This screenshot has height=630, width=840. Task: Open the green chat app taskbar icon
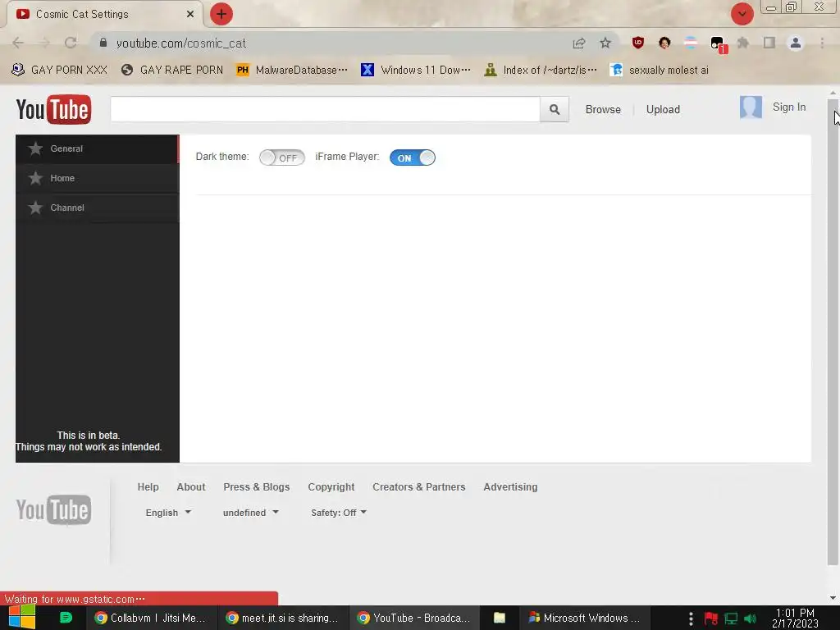[66, 618]
